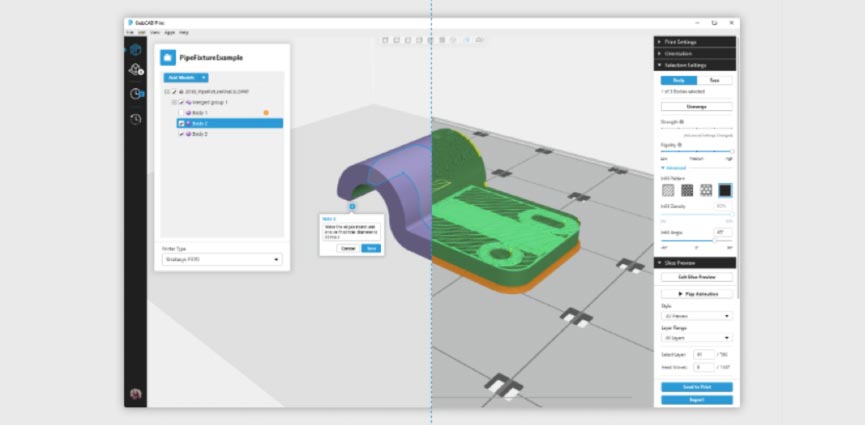Toggle the Merged group 1 checkbox
865x425 pixels.
pos(181,102)
